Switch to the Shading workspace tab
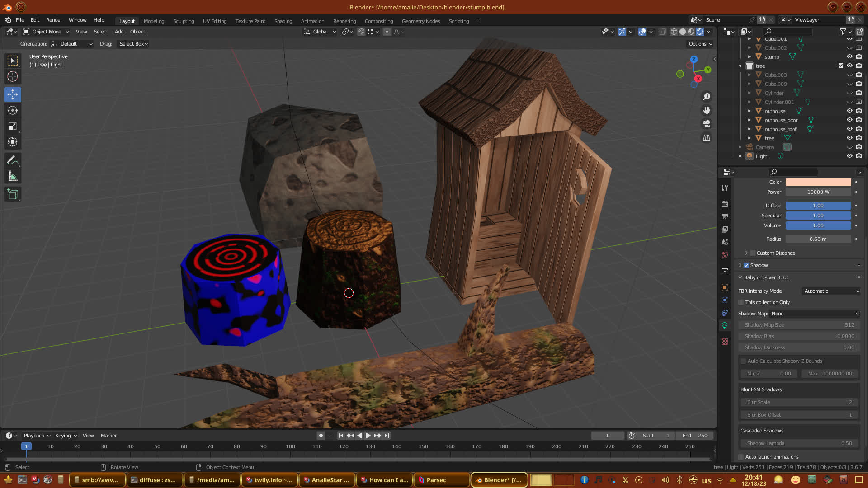The image size is (868, 488). [x=283, y=21]
